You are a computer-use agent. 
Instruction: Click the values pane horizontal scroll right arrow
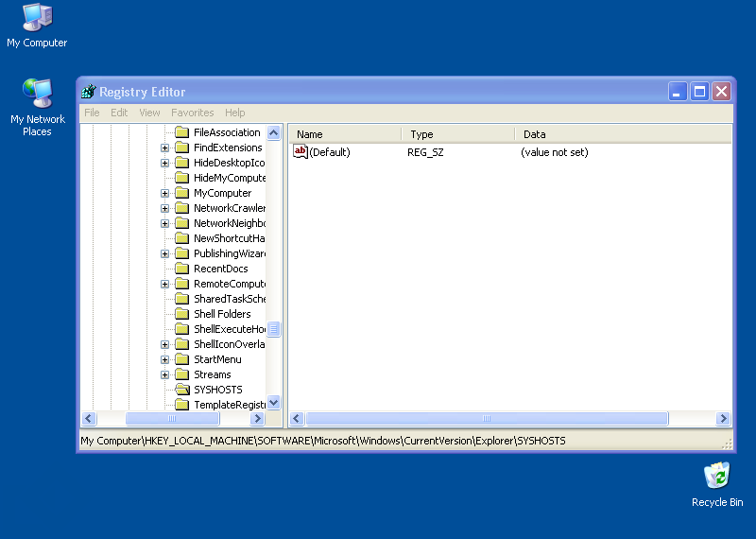click(723, 418)
